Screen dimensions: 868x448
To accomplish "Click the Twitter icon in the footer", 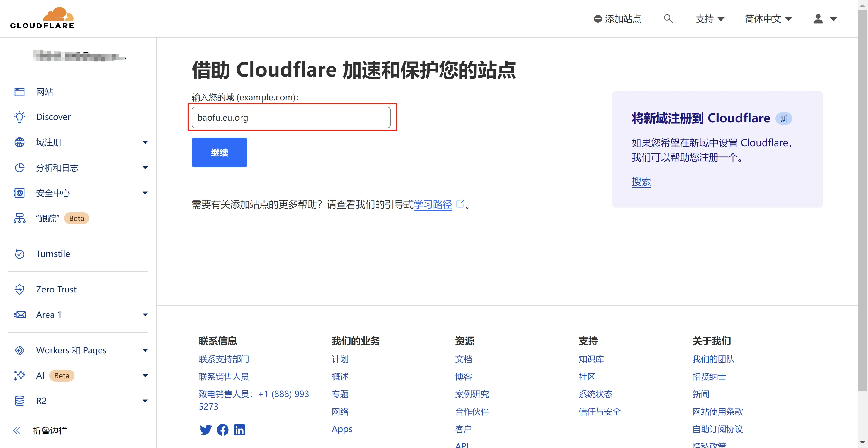I will [206, 430].
